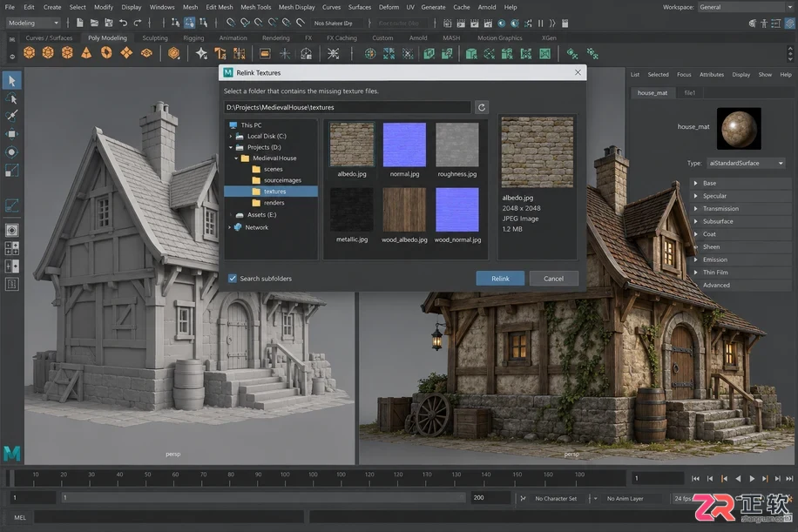
Task: Expand the Local Disk (C:) tree node
Action: 231,137
